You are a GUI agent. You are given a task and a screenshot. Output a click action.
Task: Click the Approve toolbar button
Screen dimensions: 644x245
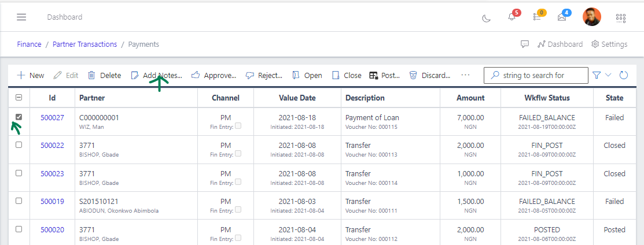click(214, 76)
